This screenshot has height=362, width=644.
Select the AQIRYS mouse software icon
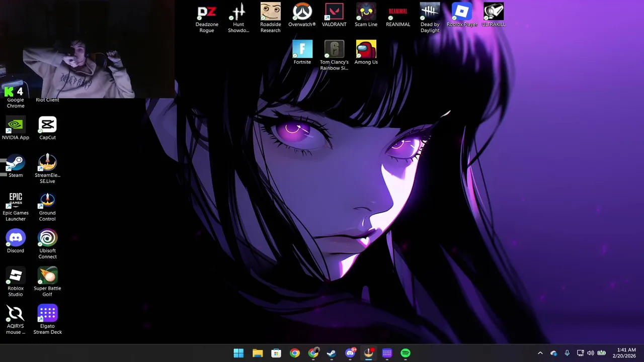16,320
